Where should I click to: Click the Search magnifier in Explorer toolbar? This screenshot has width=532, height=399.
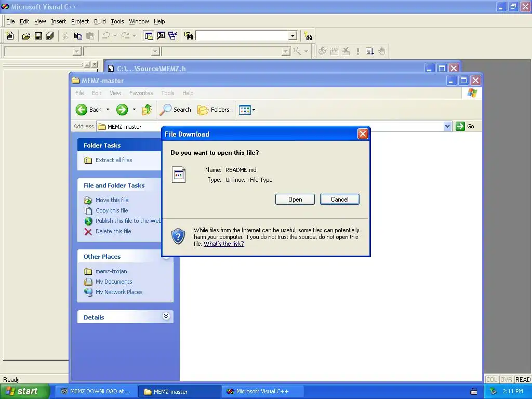[175, 110]
